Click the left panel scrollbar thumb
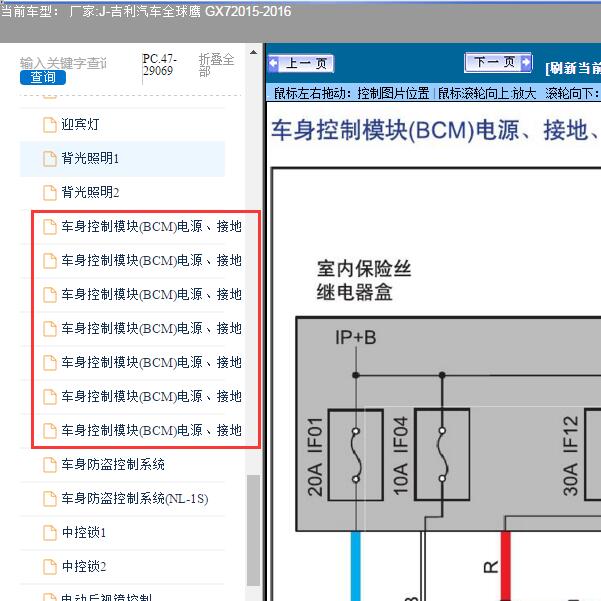Screen dimensions: 601x601 (253, 530)
